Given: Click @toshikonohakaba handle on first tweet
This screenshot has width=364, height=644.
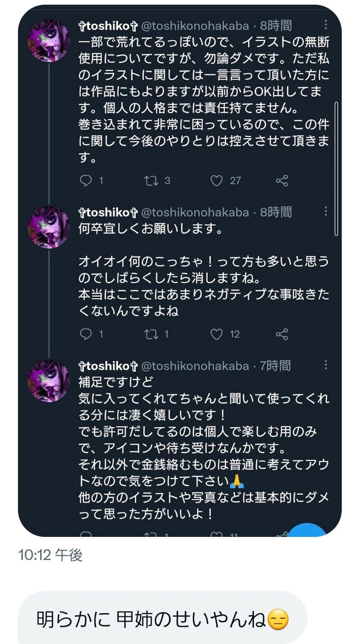Looking at the screenshot, I should click(x=195, y=25).
